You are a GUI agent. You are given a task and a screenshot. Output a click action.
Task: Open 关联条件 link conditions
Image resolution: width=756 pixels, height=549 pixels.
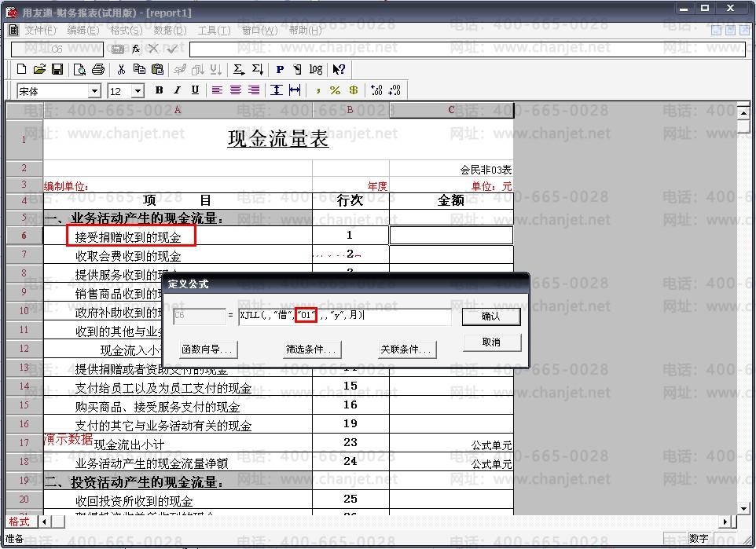tap(406, 349)
